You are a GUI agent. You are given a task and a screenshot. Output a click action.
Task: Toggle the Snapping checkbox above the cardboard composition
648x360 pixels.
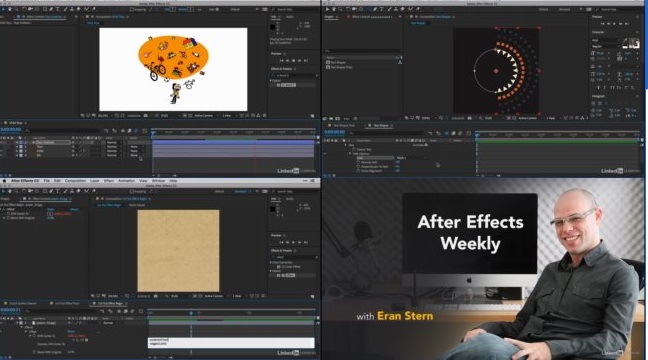tap(132, 191)
